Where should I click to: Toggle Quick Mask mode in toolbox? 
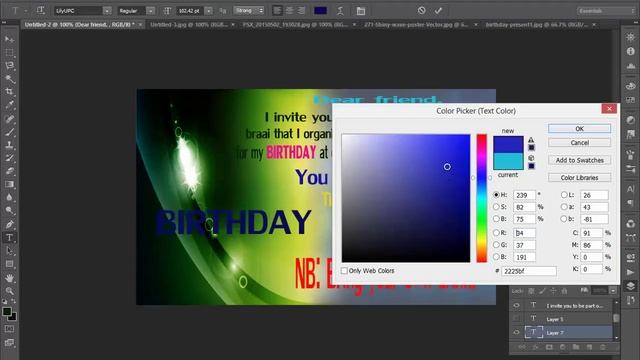point(9,329)
